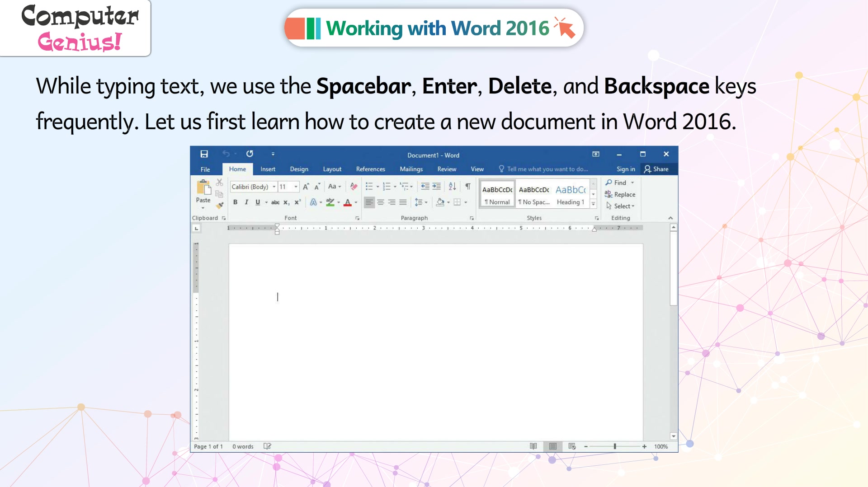Toggle Strikethrough formatting
The width and height of the screenshot is (868, 487).
coord(275,202)
